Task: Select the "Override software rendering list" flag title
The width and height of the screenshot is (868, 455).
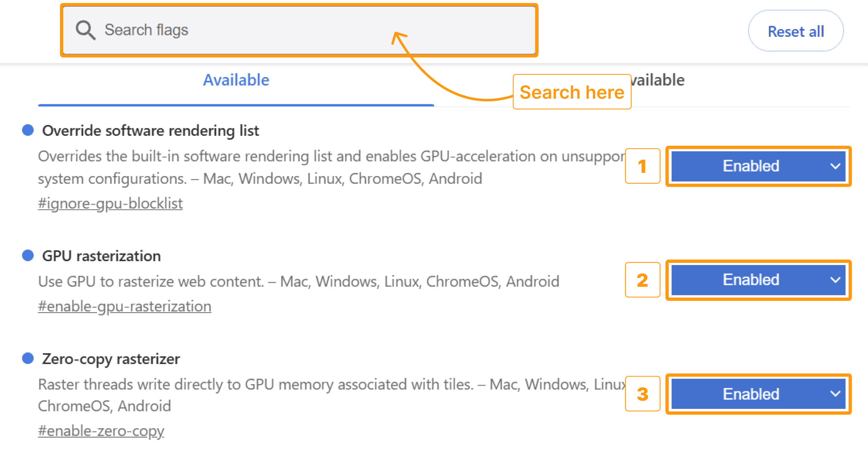Action: pyautogui.click(x=151, y=131)
